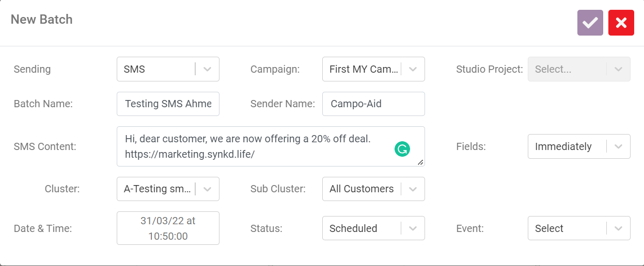644x266 pixels.
Task: Click the chevron arrow of Status dropdown
Action: [x=413, y=228]
